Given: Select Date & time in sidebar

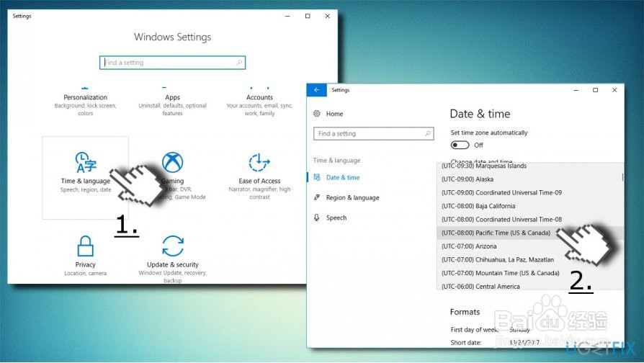Looking at the screenshot, I should click(343, 177).
